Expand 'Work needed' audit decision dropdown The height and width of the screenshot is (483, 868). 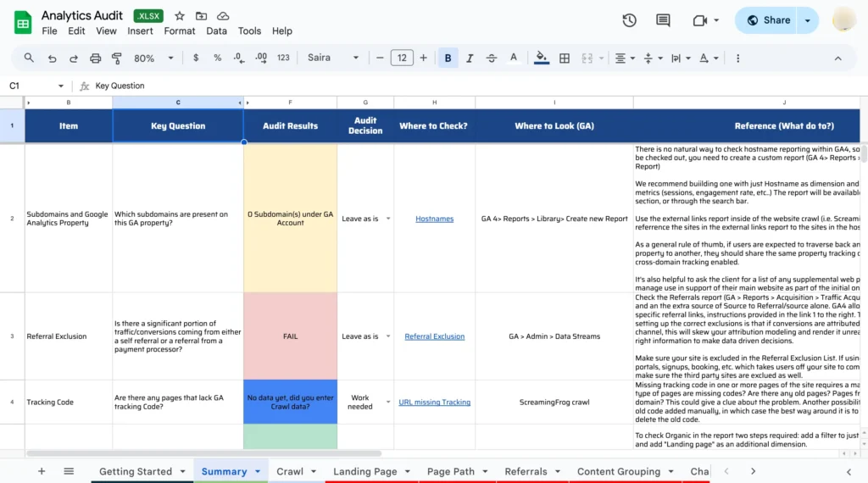coord(388,402)
